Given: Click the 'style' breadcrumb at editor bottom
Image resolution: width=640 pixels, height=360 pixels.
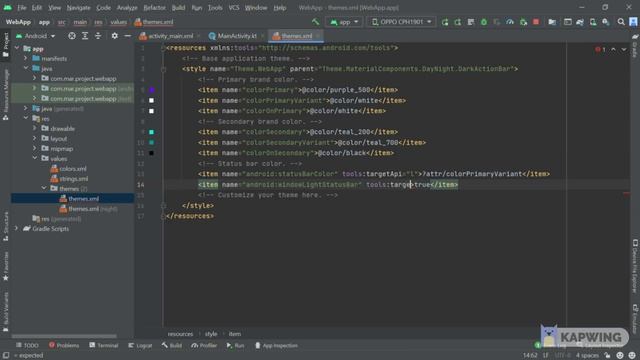Looking at the screenshot, I should [211, 334].
